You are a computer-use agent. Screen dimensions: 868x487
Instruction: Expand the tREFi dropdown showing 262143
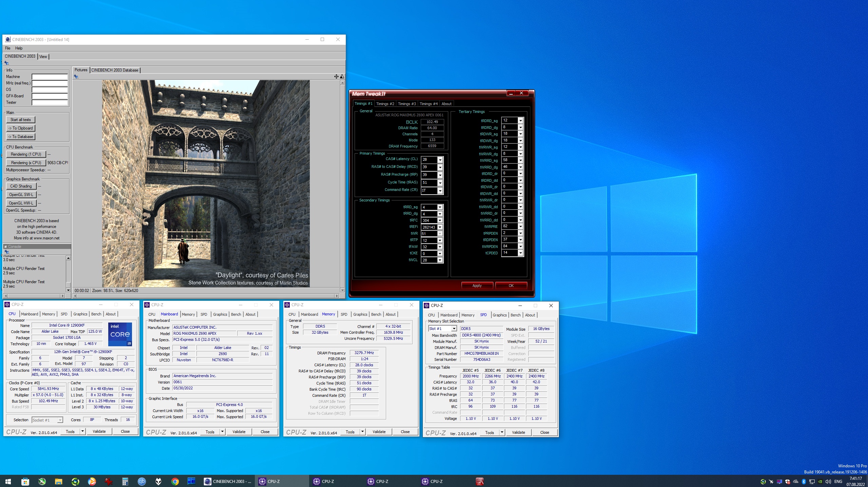[x=440, y=227]
